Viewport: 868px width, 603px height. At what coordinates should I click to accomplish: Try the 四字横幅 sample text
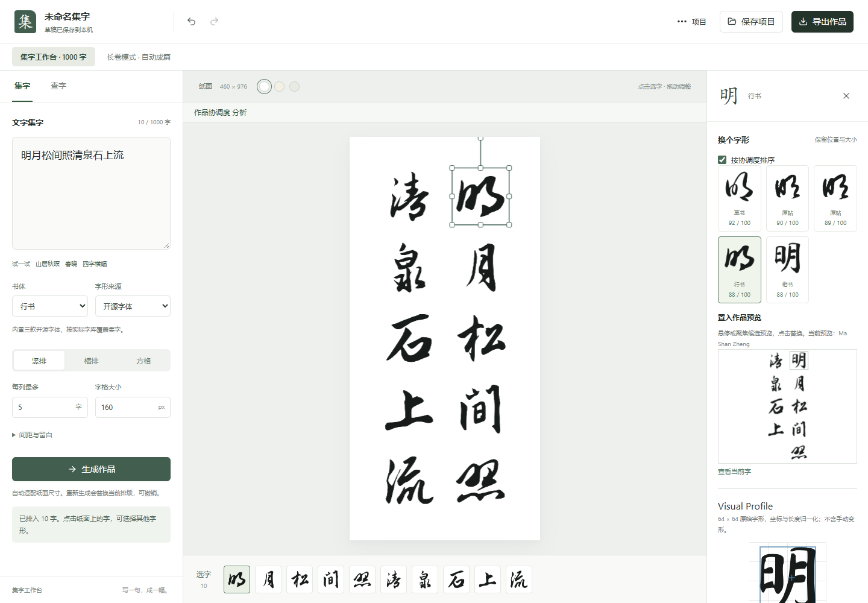[95, 264]
